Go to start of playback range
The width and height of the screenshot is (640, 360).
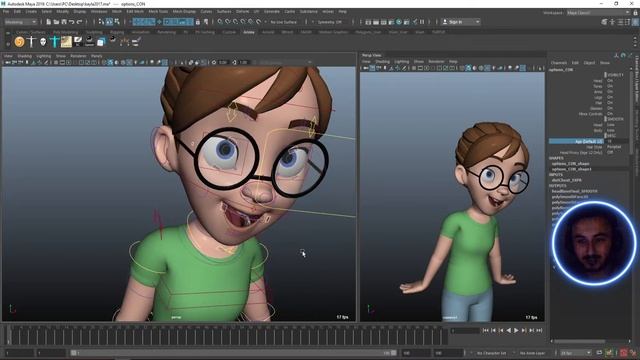coord(486,330)
